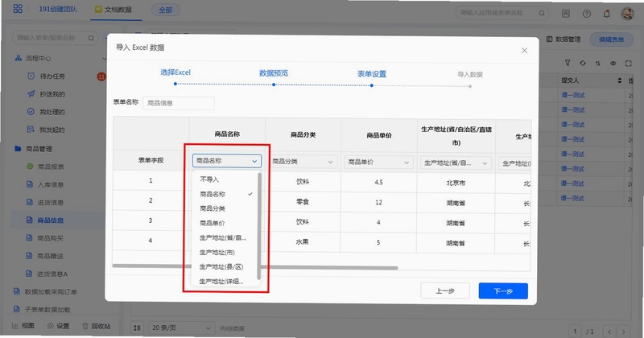The height and width of the screenshot is (338, 644).
Task: Open 回收站 at the sidebar bottom
Action: click(97, 326)
